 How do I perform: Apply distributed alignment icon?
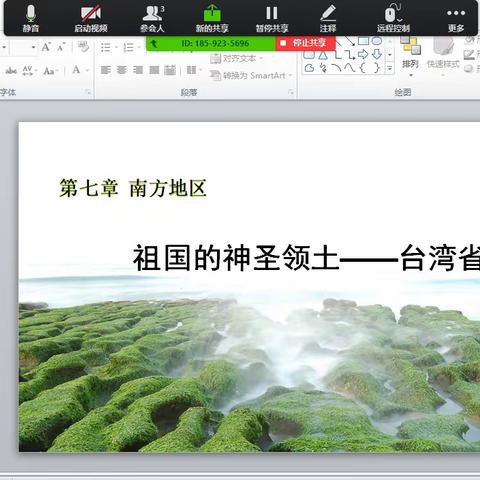coord(170,70)
